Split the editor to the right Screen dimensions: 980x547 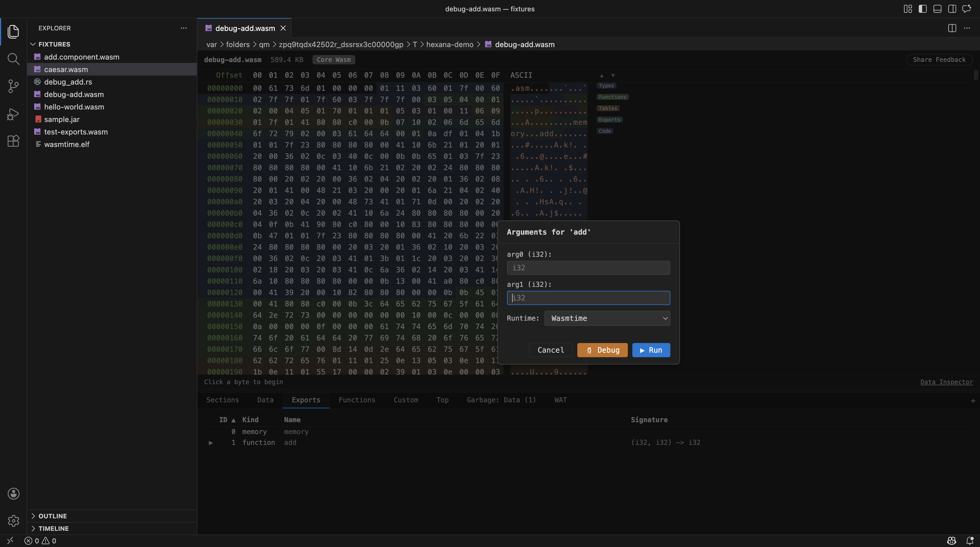pyautogui.click(x=952, y=28)
